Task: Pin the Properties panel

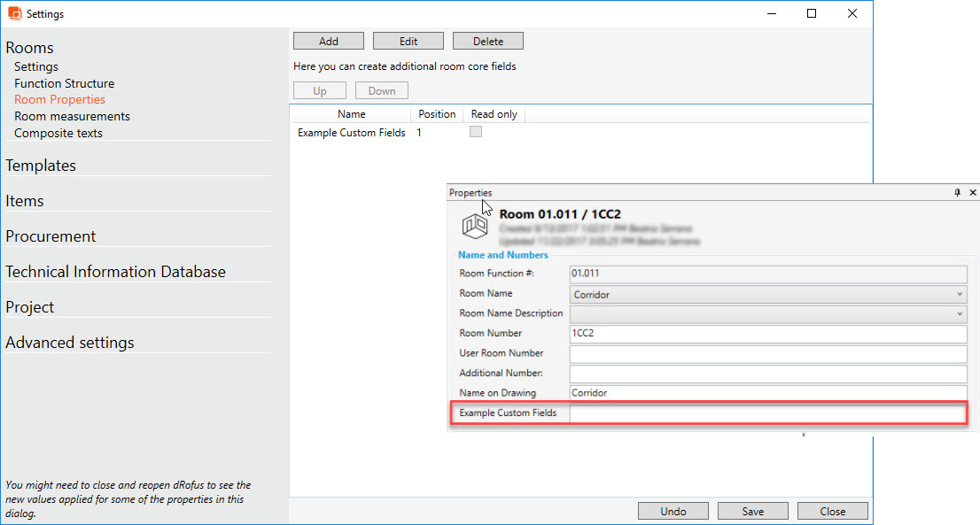Action: (x=957, y=192)
